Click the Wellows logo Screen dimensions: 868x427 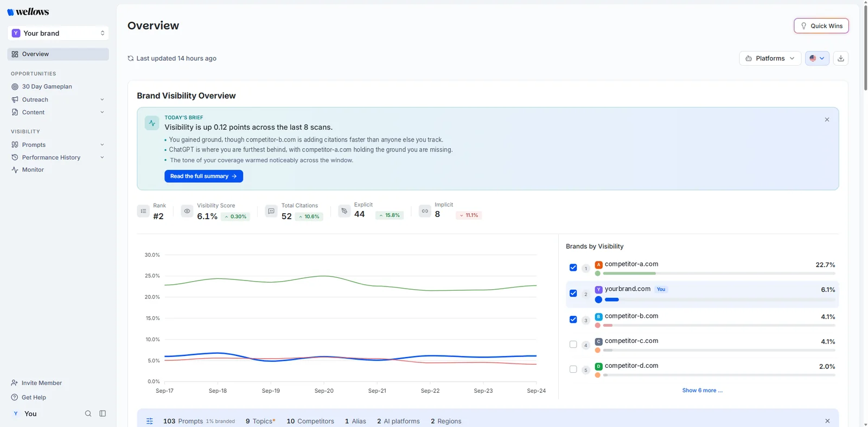pyautogui.click(x=28, y=12)
